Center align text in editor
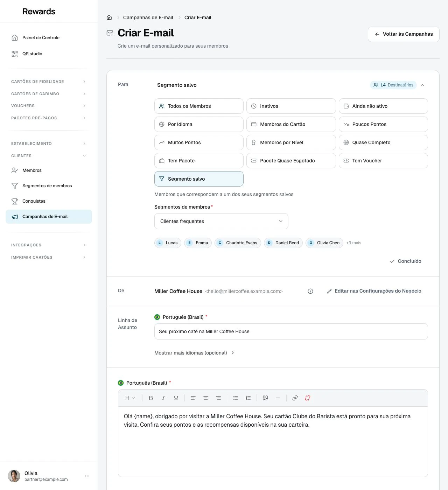The width and height of the screenshot is (448, 490). (x=206, y=398)
